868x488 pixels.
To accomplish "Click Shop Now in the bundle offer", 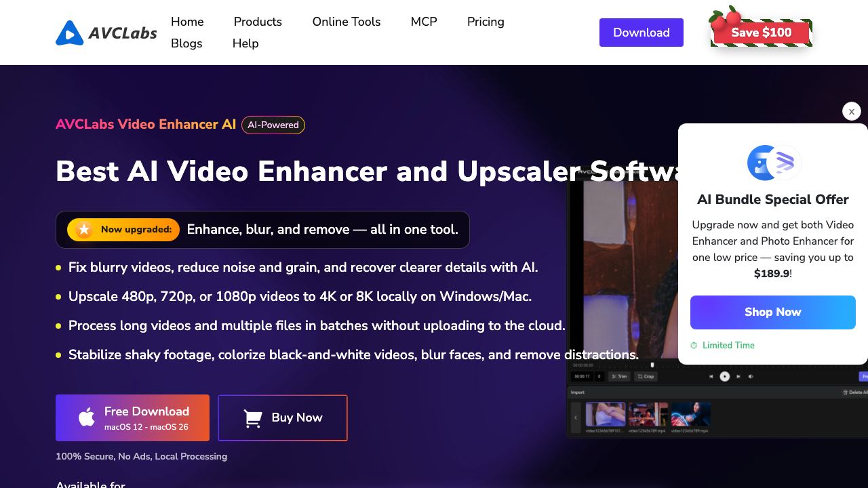I will tap(773, 312).
